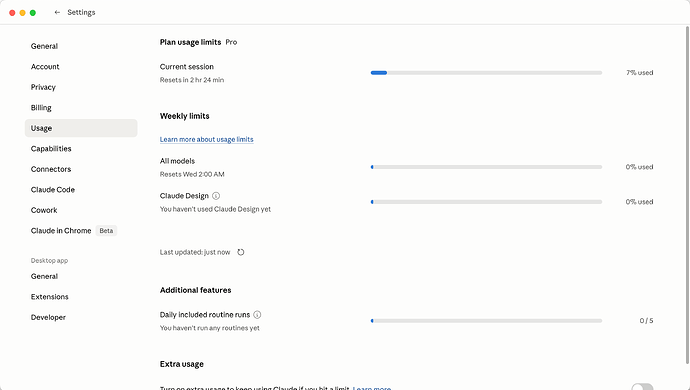This screenshot has width=690, height=390.
Task: Click the 'Pro' plan label
Action: click(231, 42)
